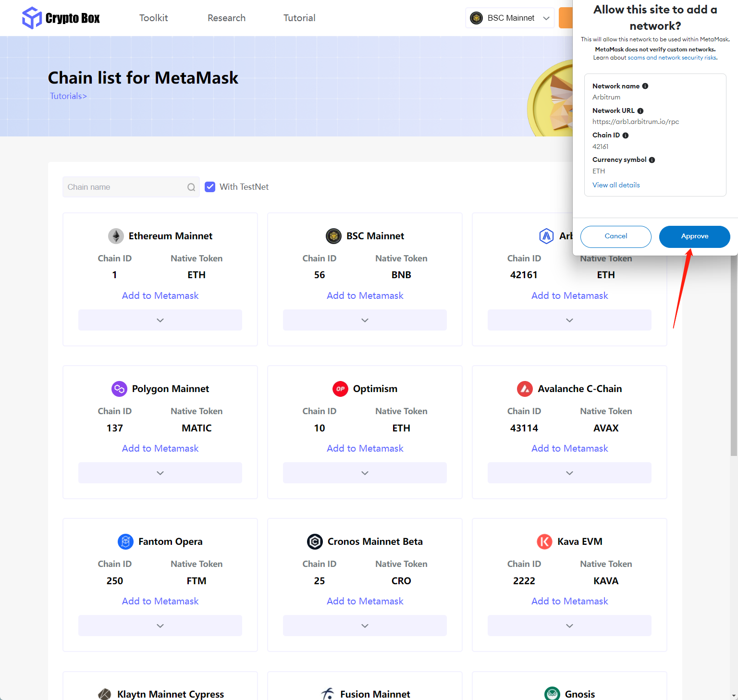Screen dimensions: 738x700
Task: Expand the Avalanche C-Chain card details
Action: coord(569,473)
